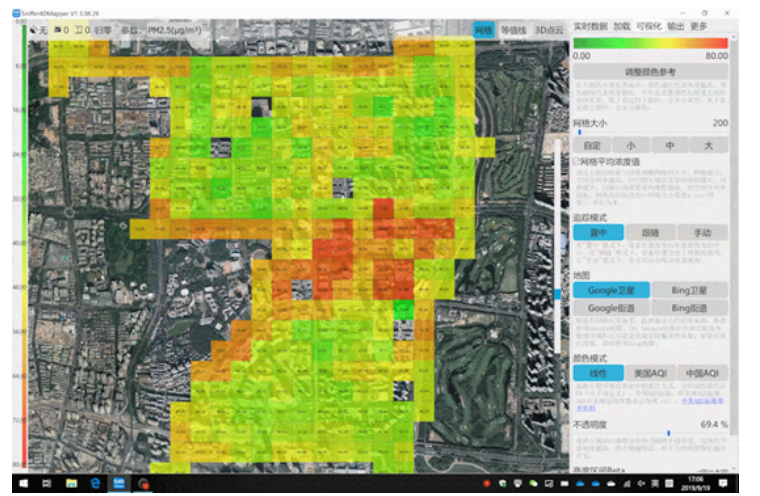Image resolution: width=760 pixels, height=496 pixels.
Task: Toggle the 网格平均浓度值 checkbox
Action: pyautogui.click(x=576, y=161)
